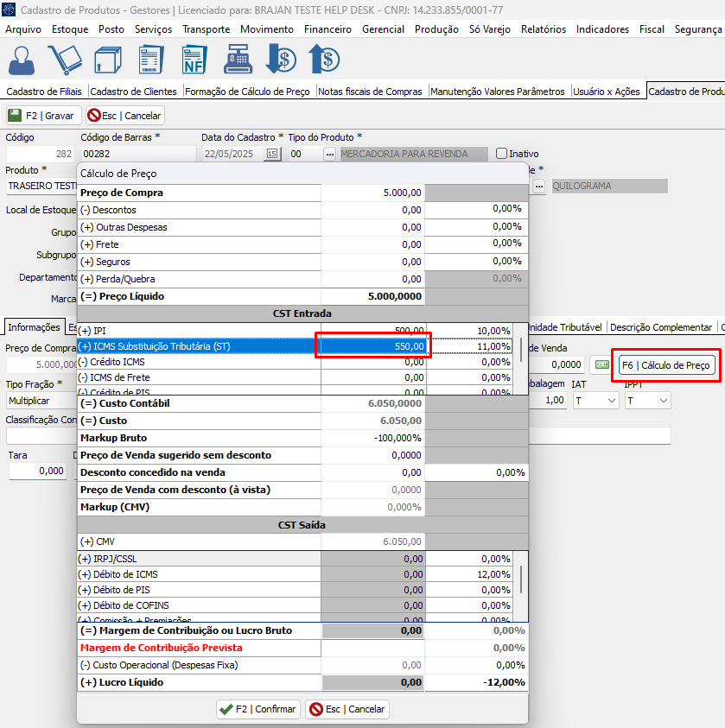725x728 pixels.
Task: Open the NF invoice icon
Action: click(x=194, y=60)
